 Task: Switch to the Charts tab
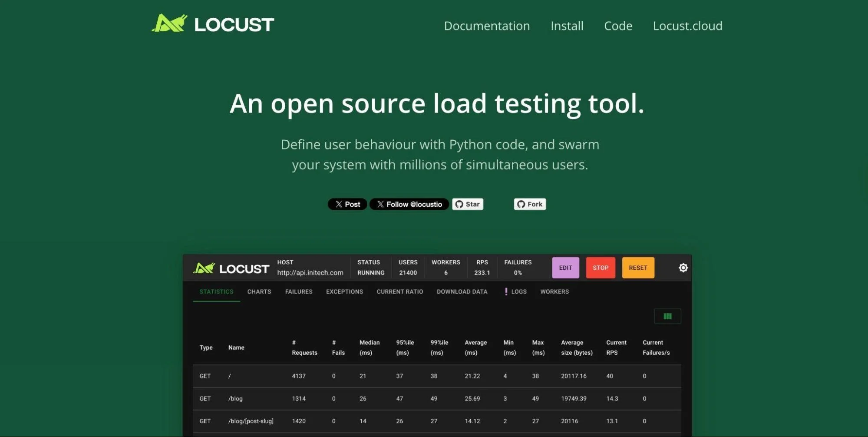coord(259,291)
